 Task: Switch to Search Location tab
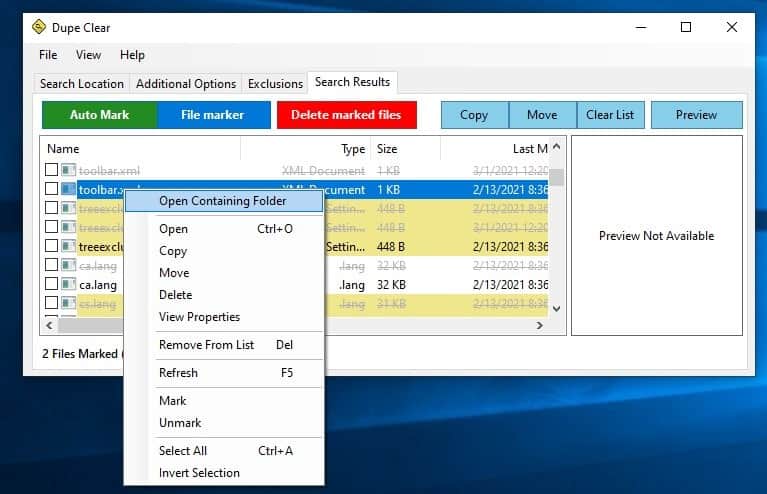[x=82, y=84]
